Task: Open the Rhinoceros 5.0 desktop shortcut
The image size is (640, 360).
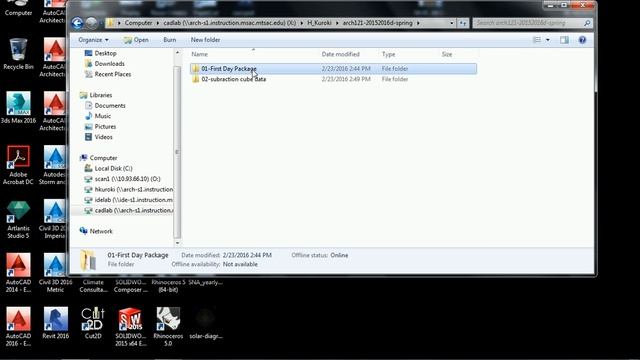Action: [x=168, y=327]
